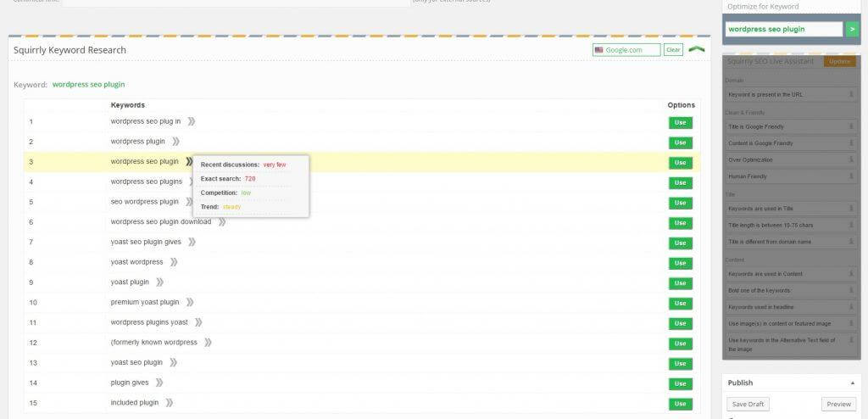Click info icon for 'Keywords are used in Title'
This screenshot has width=868, height=419.
[851, 209]
